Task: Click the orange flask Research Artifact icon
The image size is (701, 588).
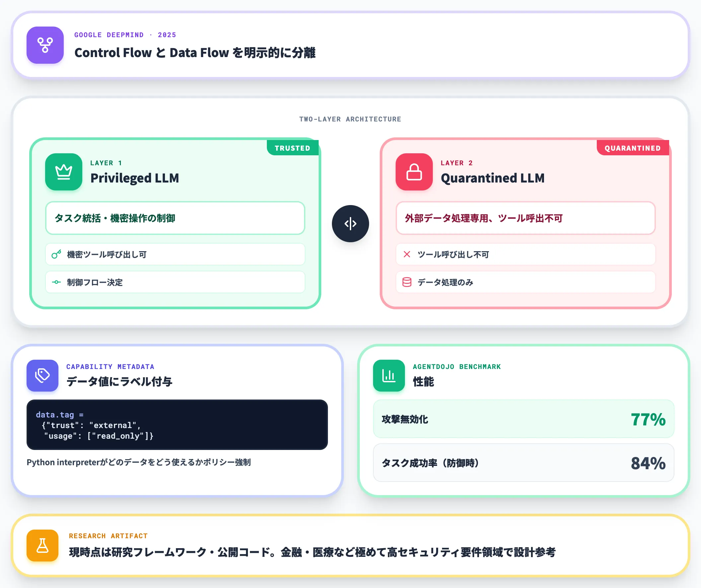Action: 42,545
